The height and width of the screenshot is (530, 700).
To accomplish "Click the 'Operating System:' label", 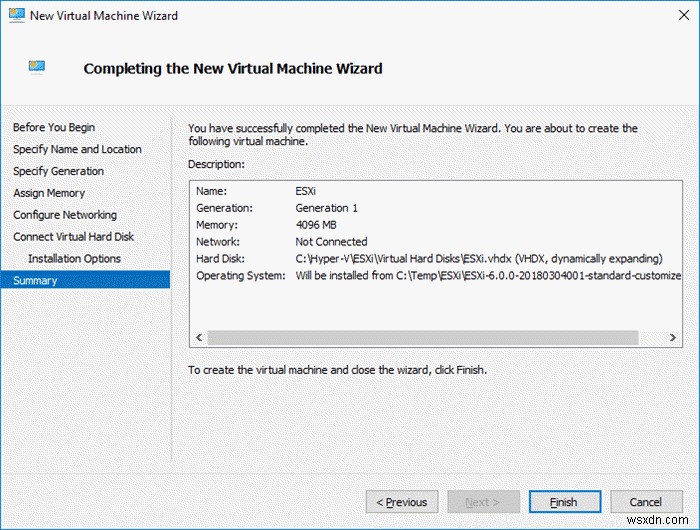I will pyautogui.click(x=241, y=276).
